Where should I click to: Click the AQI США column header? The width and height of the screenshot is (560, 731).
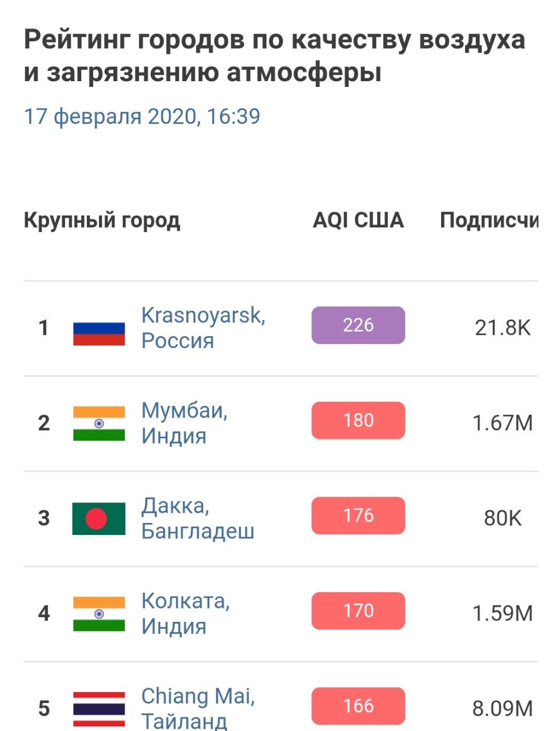point(358,220)
